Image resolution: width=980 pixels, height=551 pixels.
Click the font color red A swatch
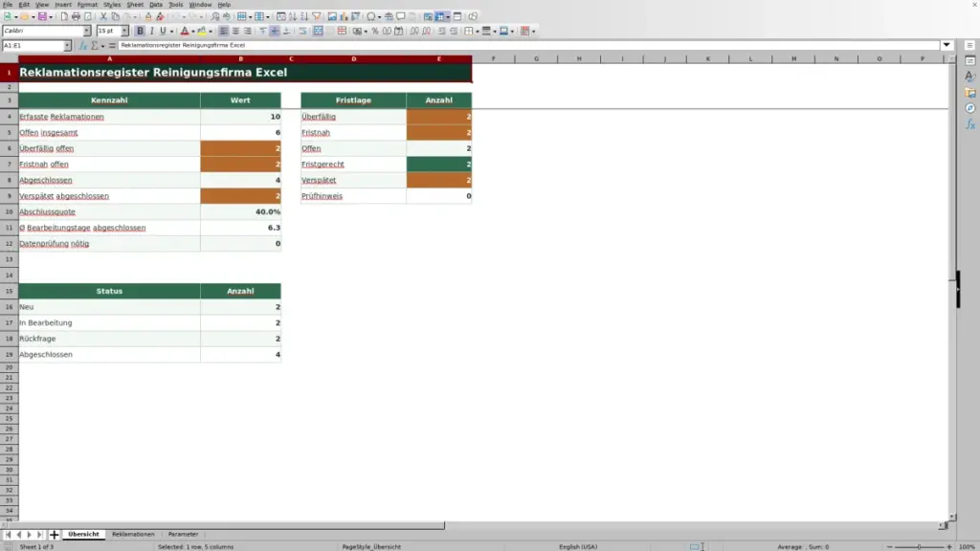(185, 32)
